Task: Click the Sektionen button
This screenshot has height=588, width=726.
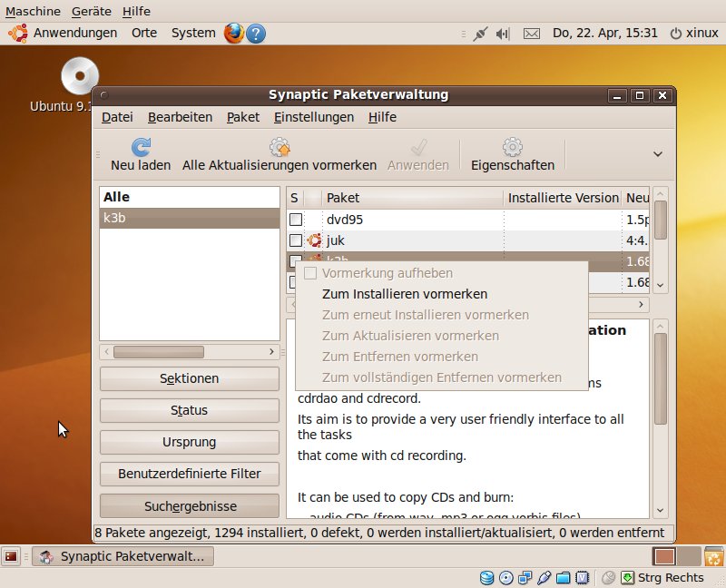Action: [x=189, y=378]
